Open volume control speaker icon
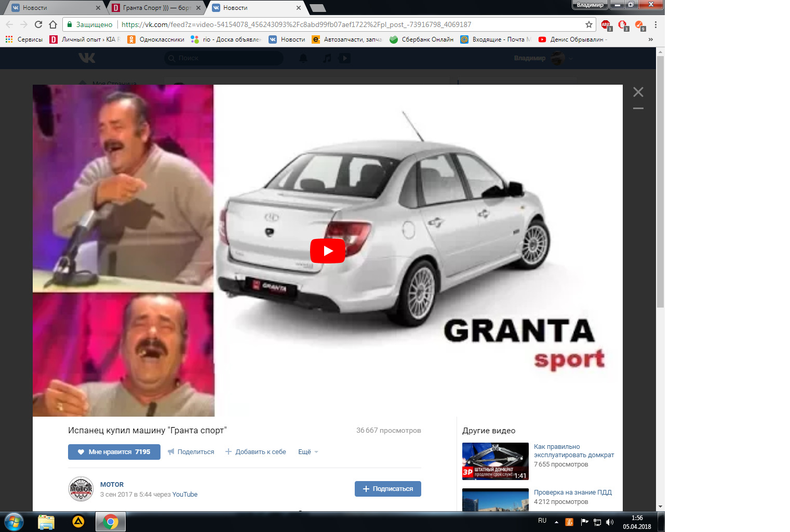790x532 pixels. [610, 522]
